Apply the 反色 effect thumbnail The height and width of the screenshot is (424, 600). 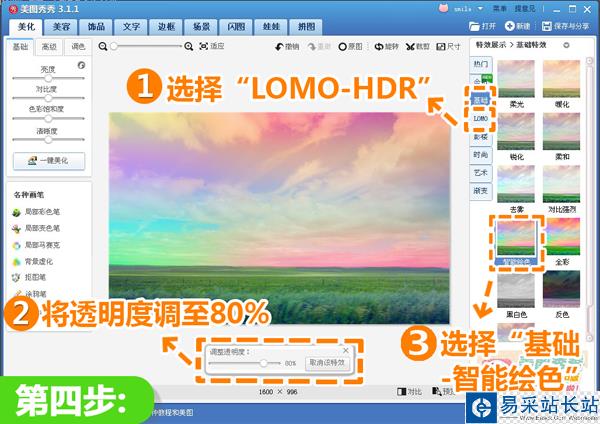tap(561, 289)
